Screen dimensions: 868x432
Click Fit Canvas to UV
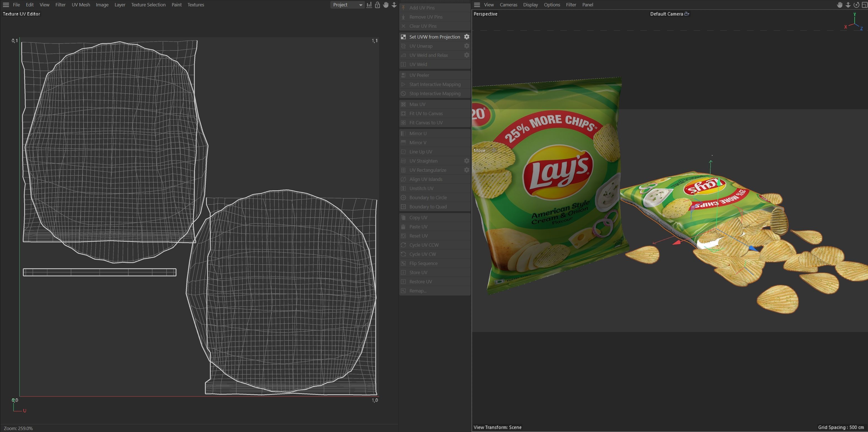[x=435, y=123]
